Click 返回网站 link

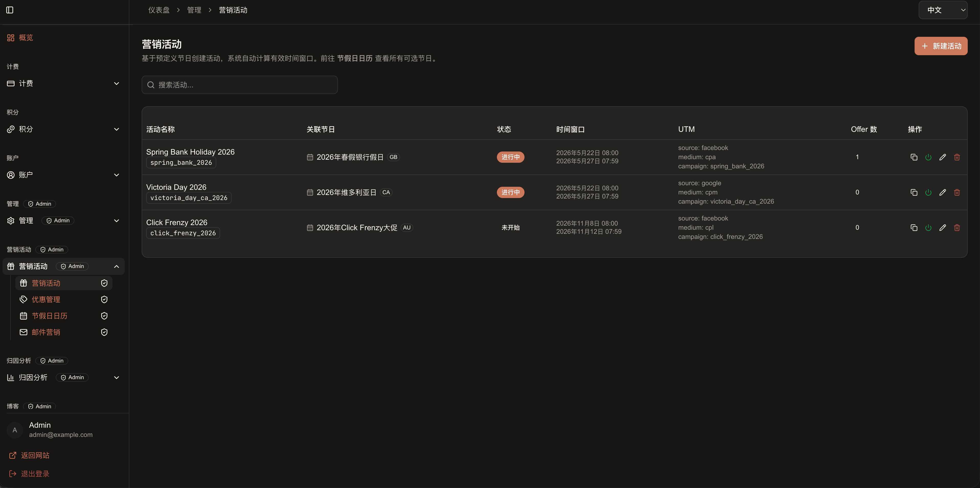coord(29,455)
